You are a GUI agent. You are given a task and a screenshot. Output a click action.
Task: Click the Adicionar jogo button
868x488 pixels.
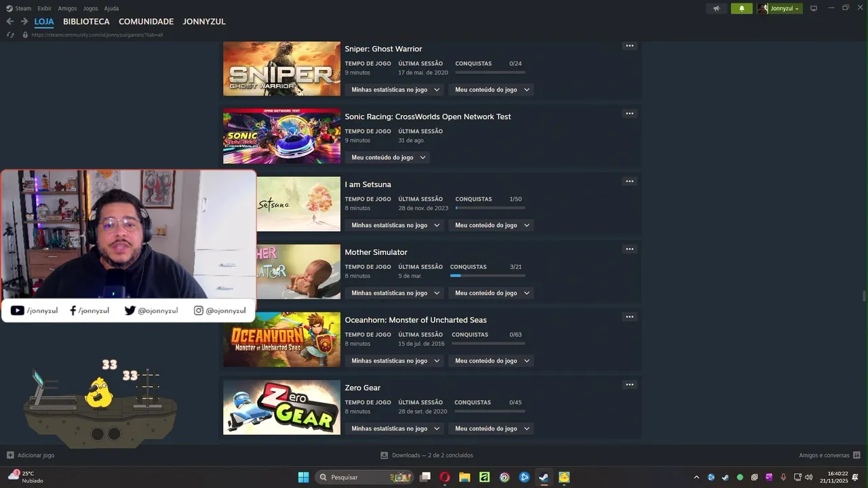point(31,455)
